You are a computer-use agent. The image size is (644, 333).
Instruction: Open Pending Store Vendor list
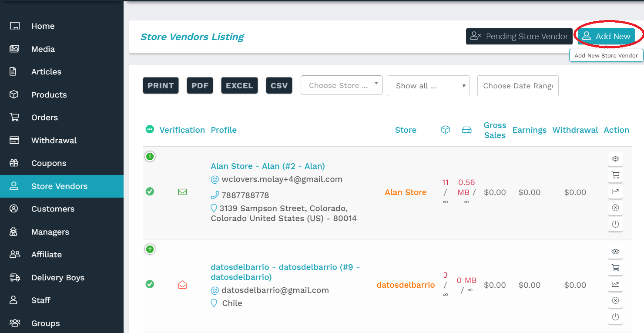pyautogui.click(x=519, y=37)
